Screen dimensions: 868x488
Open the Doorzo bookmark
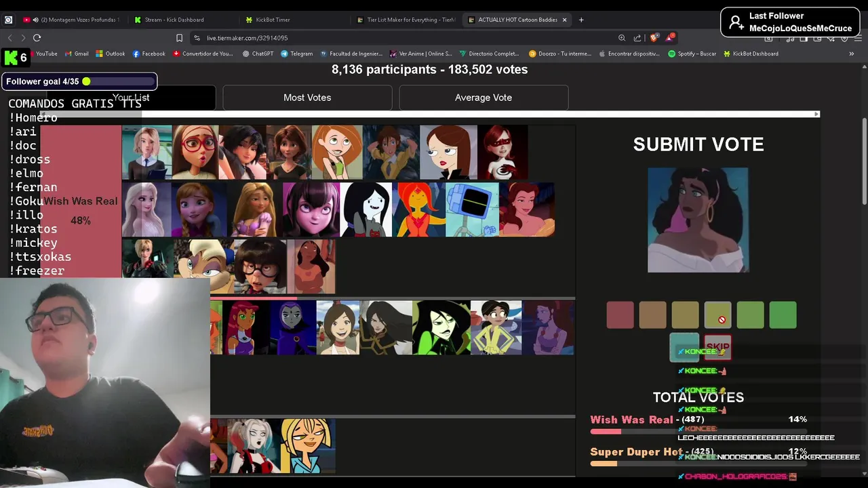tap(560, 54)
